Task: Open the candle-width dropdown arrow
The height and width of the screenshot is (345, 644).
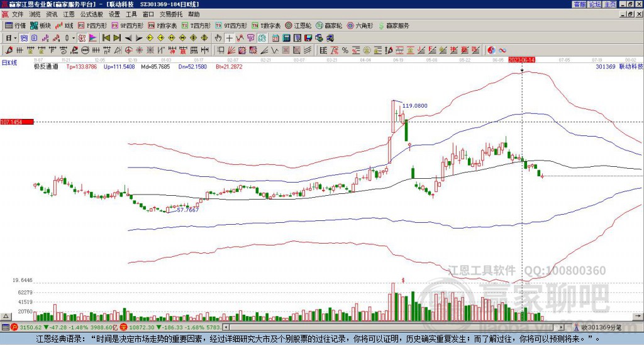Action: [74, 38]
